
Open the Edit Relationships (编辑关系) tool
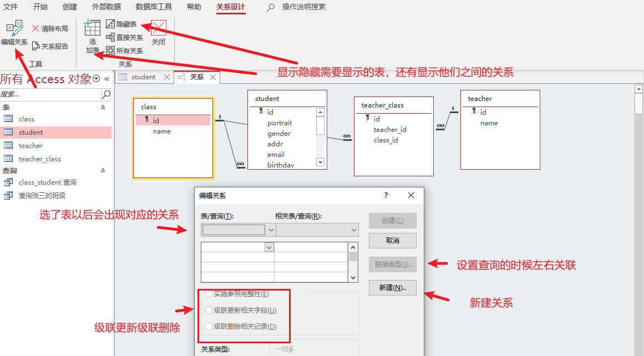pos(14,33)
